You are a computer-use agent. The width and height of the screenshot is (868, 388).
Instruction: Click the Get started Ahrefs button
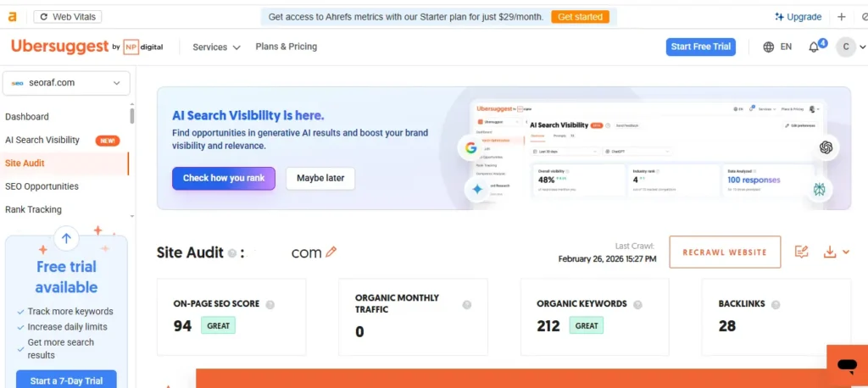point(580,17)
